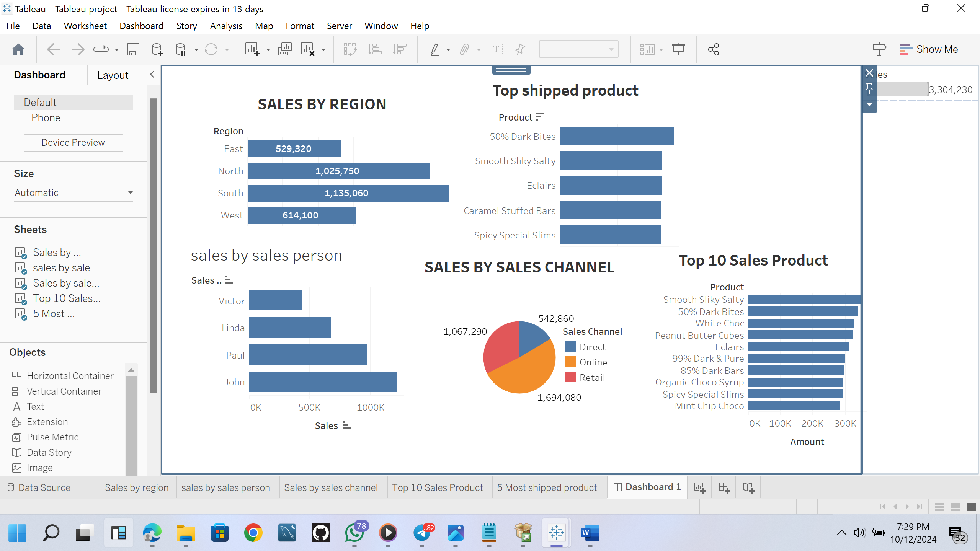The image size is (980, 551).
Task: Click the Tableau home start page icon
Action: 18,49
